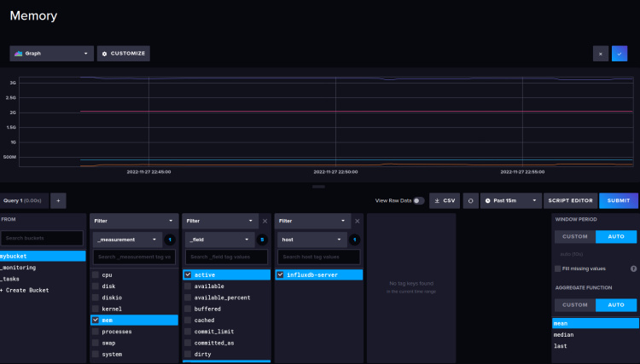This screenshot has height=364, width=640.
Task: Select the Query 1 tab
Action: point(23,200)
